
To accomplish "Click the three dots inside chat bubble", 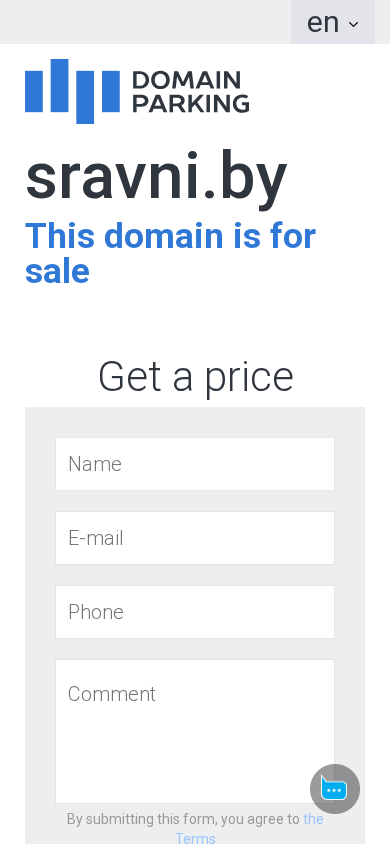I will click(x=335, y=790).
